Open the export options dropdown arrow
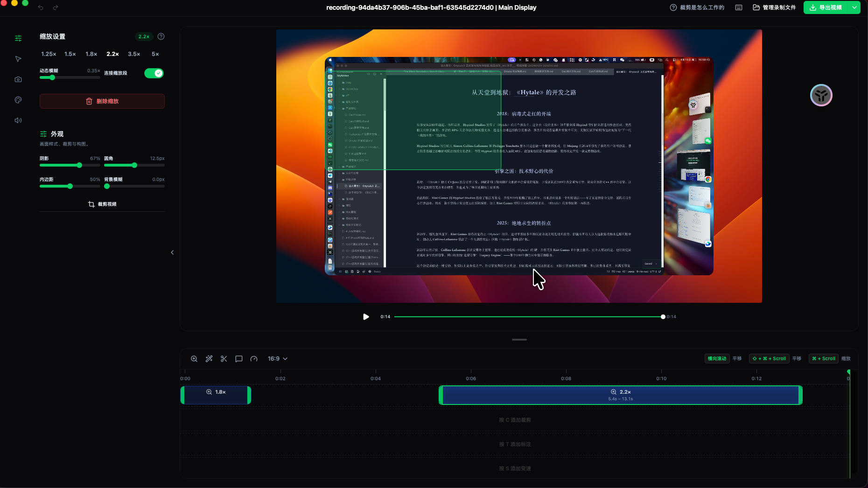The width and height of the screenshot is (868, 488). 854,7
